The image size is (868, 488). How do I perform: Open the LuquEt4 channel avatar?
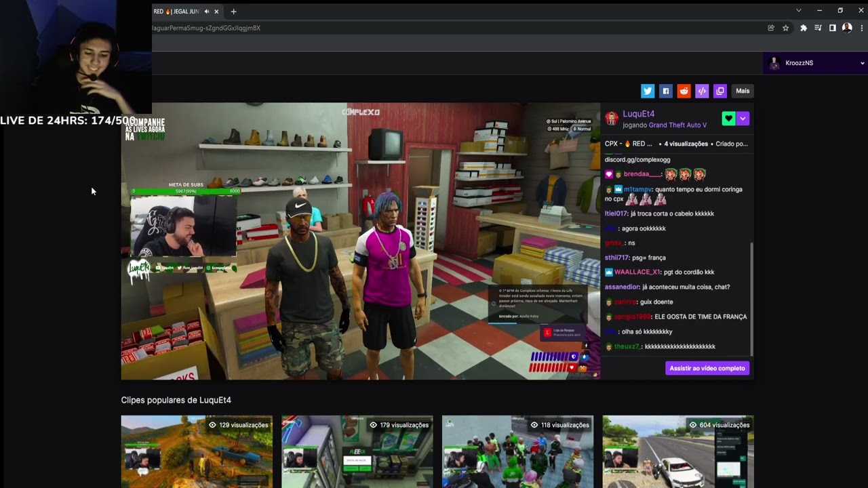(612, 119)
